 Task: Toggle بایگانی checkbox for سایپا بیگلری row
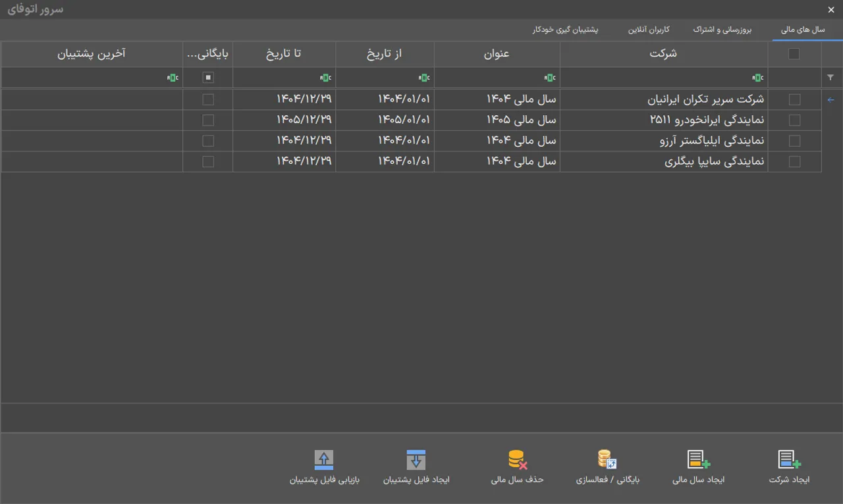(208, 162)
